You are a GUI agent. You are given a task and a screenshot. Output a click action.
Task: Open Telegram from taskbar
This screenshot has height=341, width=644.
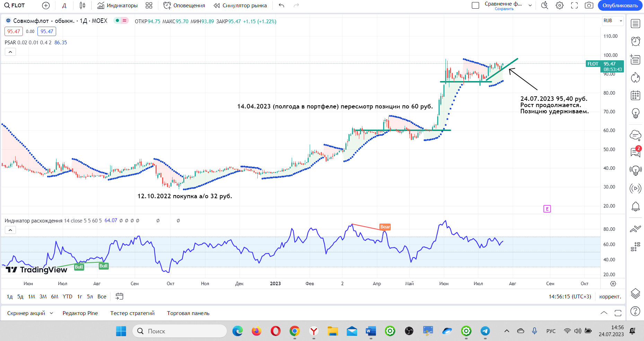[x=485, y=331]
